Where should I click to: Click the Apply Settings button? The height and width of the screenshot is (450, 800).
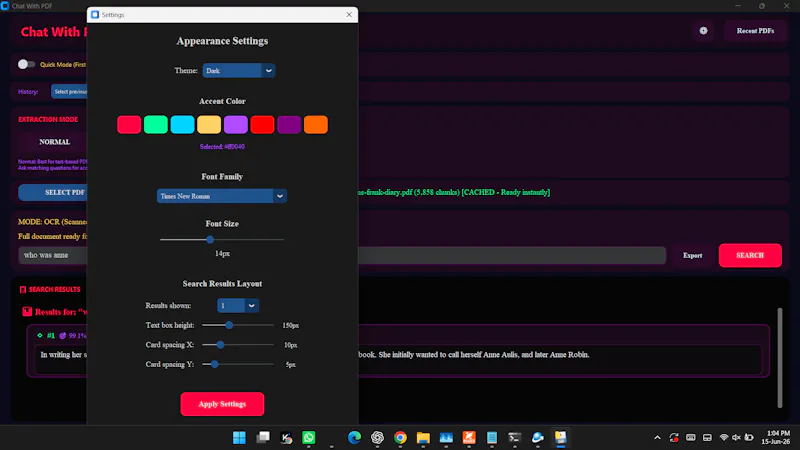[222, 404]
